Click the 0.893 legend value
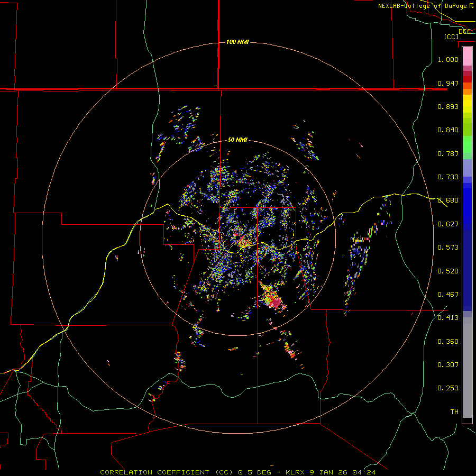 tap(448, 106)
